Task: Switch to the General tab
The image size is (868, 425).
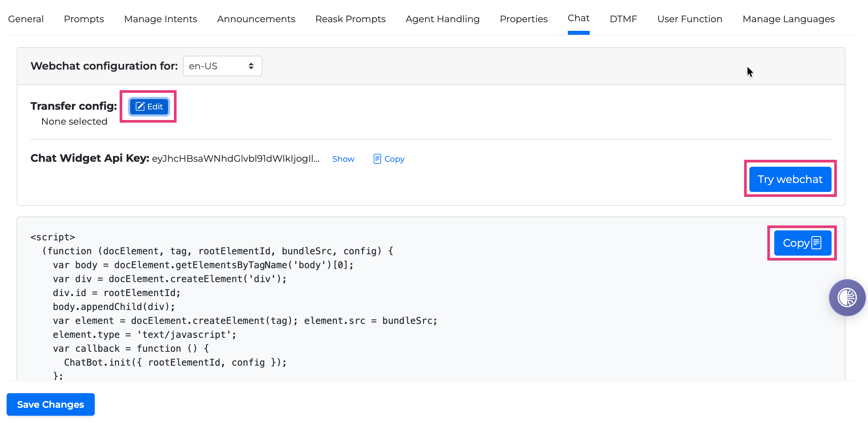Action: [x=26, y=19]
